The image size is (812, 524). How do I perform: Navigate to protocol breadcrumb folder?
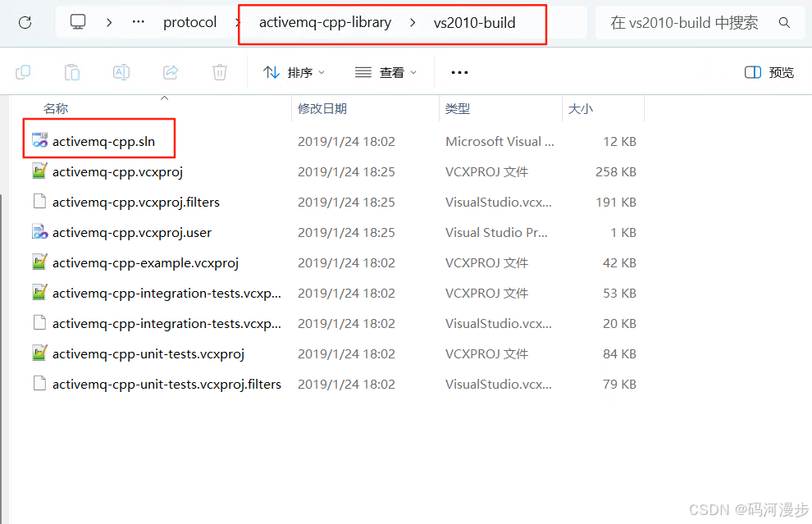point(190,22)
